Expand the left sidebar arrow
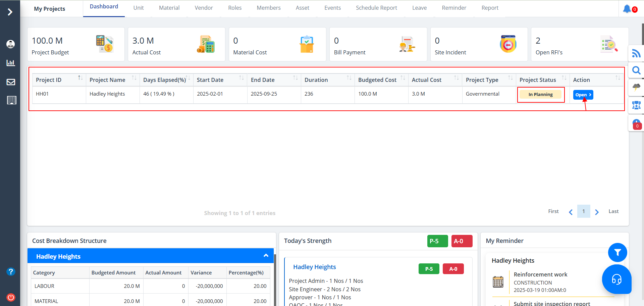644x306 pixels. click(10, 12)
